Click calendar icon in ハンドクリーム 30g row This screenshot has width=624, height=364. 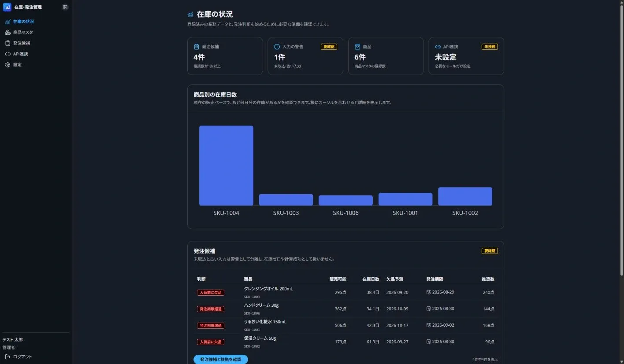pos(429,309)
